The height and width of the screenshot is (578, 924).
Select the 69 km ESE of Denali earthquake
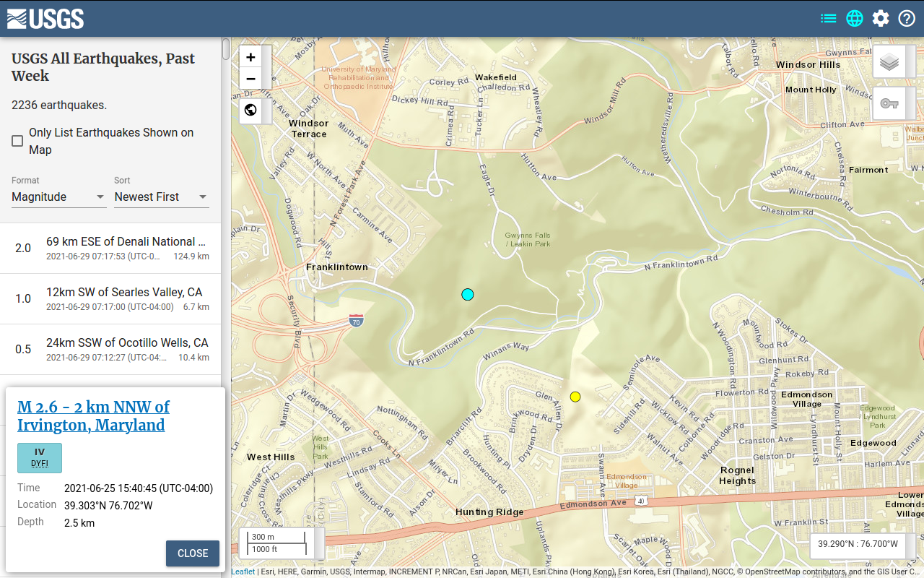(x=110, y=249)
